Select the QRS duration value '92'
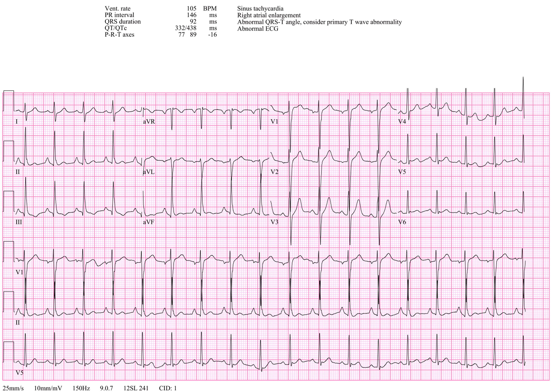This screenshot has height=392, width=555. (193, 21)
